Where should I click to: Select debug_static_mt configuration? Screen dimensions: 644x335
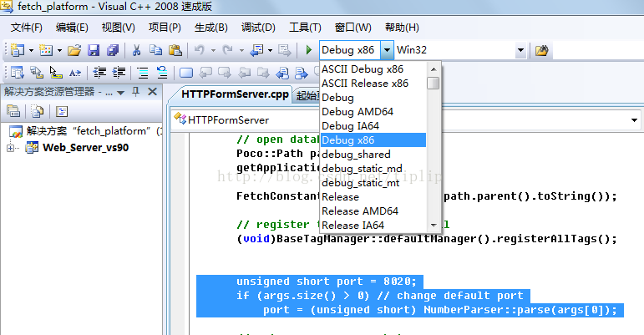point(373,183)
